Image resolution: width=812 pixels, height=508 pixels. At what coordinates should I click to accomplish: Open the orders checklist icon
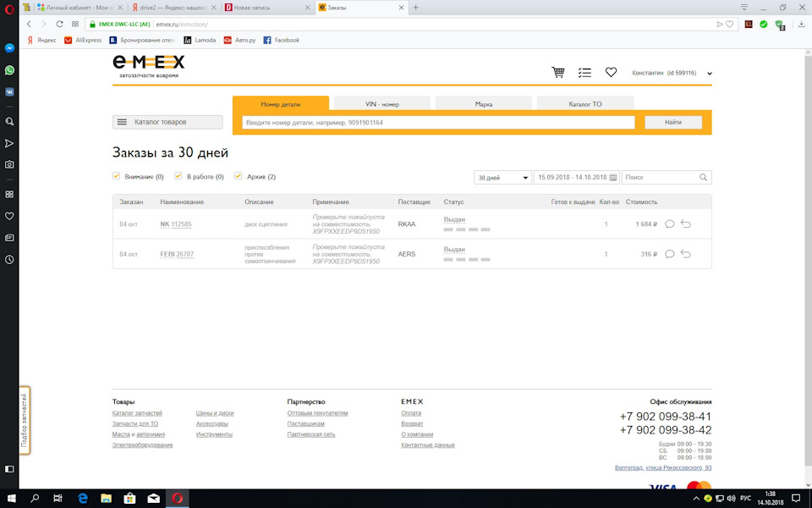click(584, 73)
